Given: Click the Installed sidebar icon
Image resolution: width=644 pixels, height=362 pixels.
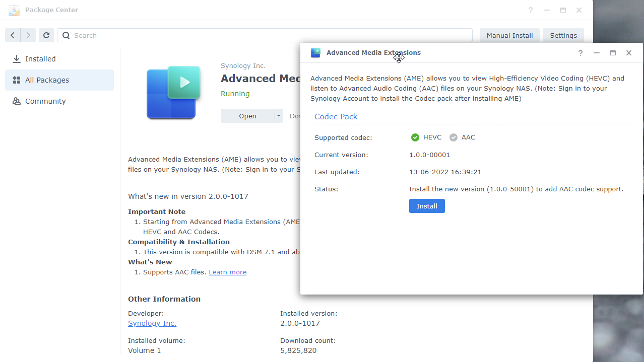Looking at the screenshot, I should (16, 58).
